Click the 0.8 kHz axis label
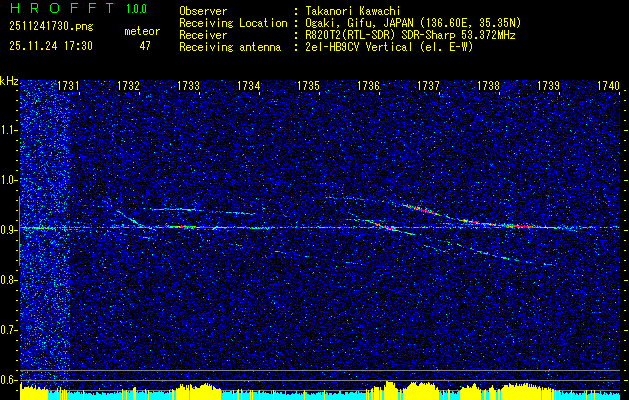This screenshot has height=400, width=629. [x=8, y=280]
